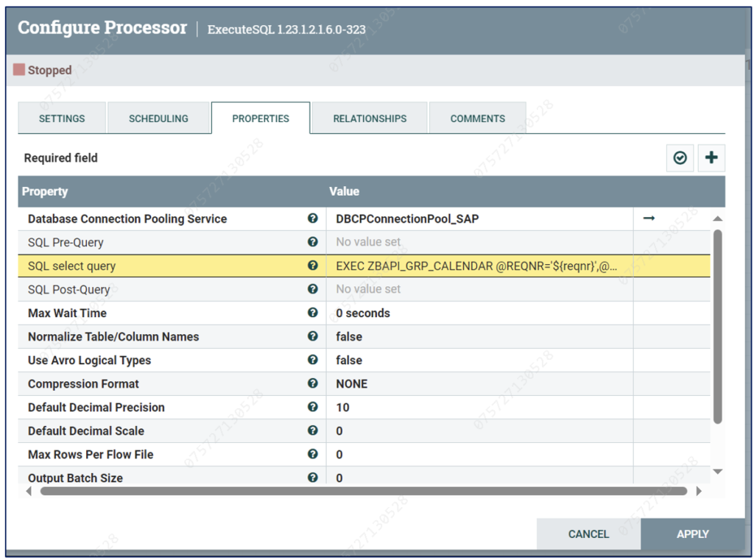
Task: Click the vertical scrollbar down arrow
Action: coord(717,472)
